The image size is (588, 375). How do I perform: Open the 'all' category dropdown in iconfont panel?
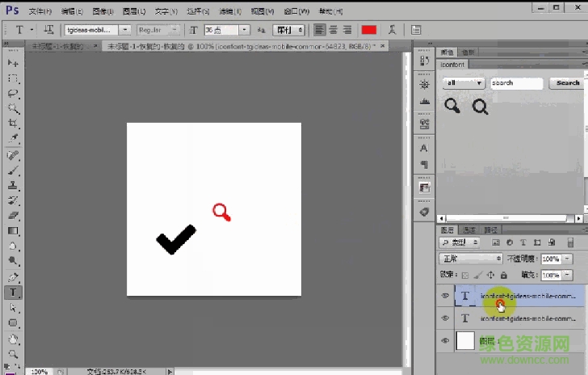point(464,82)
